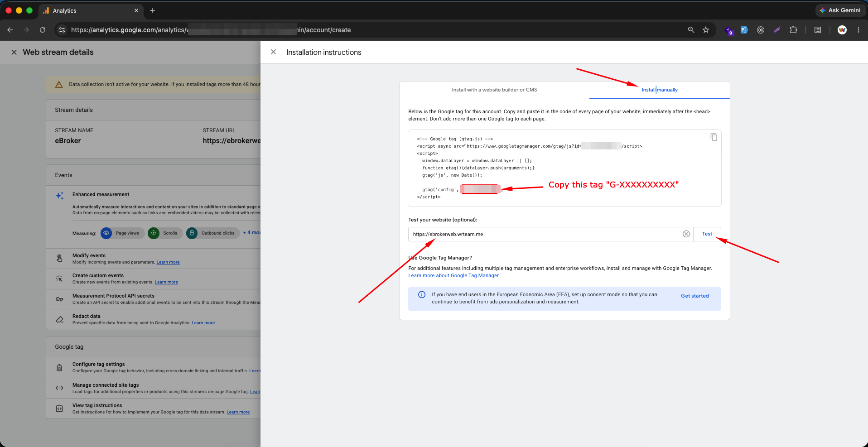The width and height of the screenshot is (868, 447).
Task: Open Configure tag settings via its icon
Action: coord(59,367)
